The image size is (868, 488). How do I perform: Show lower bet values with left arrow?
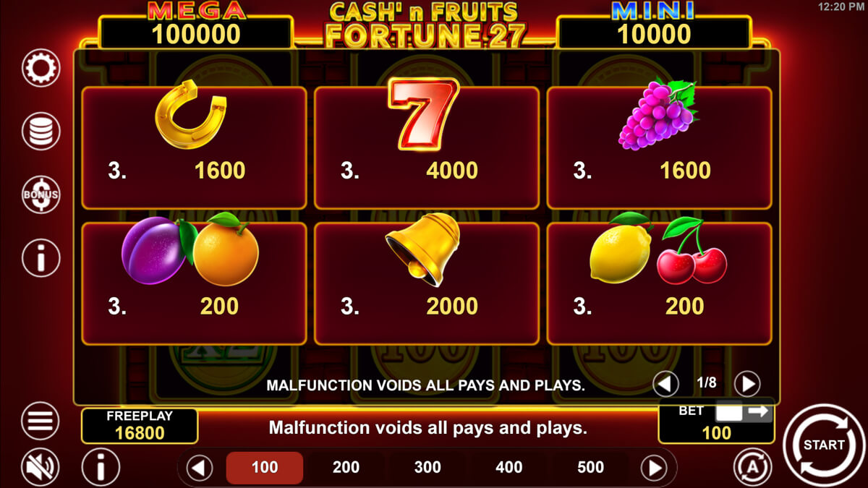click(x=200, y=468)
